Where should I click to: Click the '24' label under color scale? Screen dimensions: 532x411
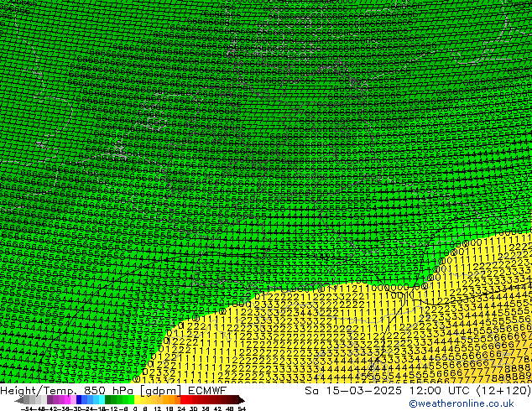point(181,408)
